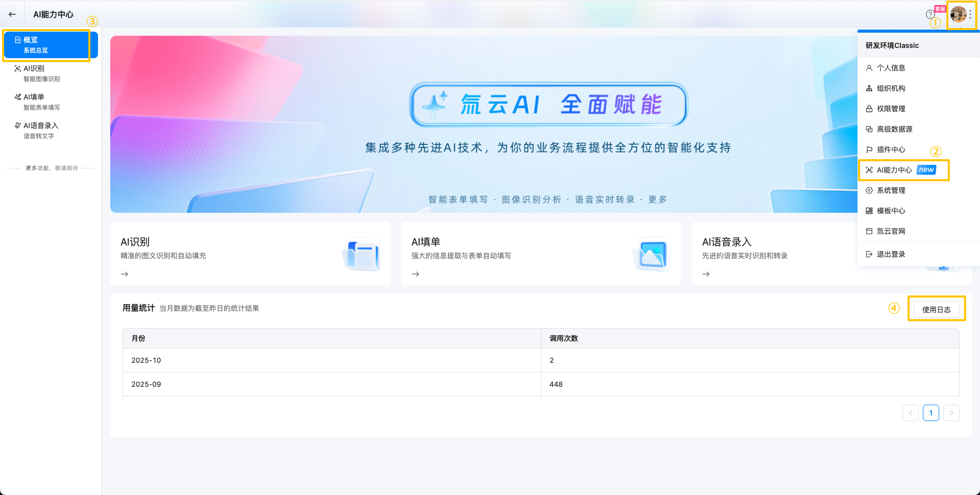This screenshot has height=495, width=980.
Task: Open the help question mark icon
Action: click(x=930, y=14)
